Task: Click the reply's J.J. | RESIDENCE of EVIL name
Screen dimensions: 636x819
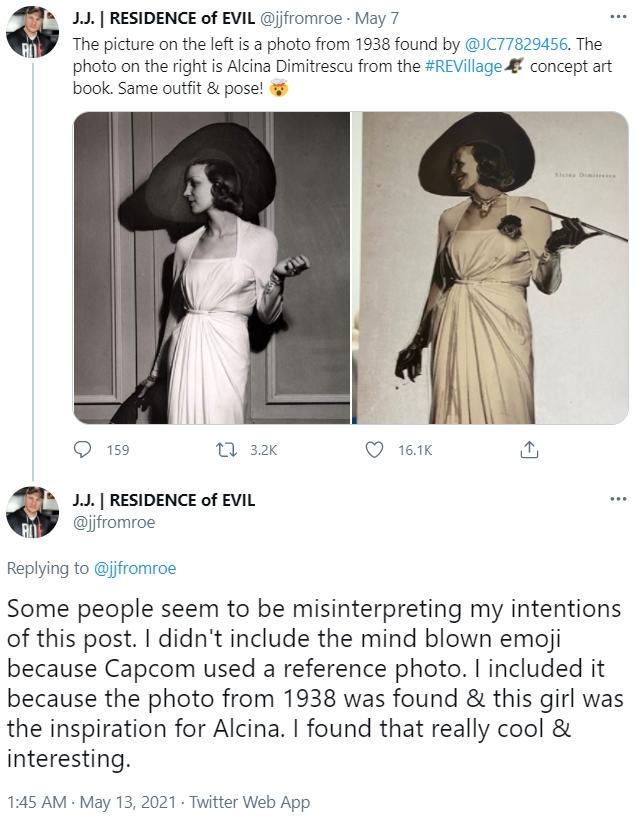Action: (164, 500)
